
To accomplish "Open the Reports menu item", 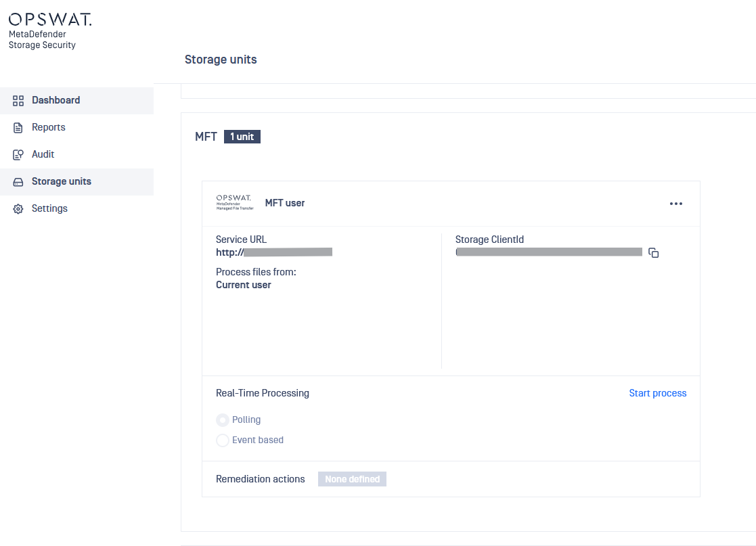I will pyautogui.click(x=76, y=127).
